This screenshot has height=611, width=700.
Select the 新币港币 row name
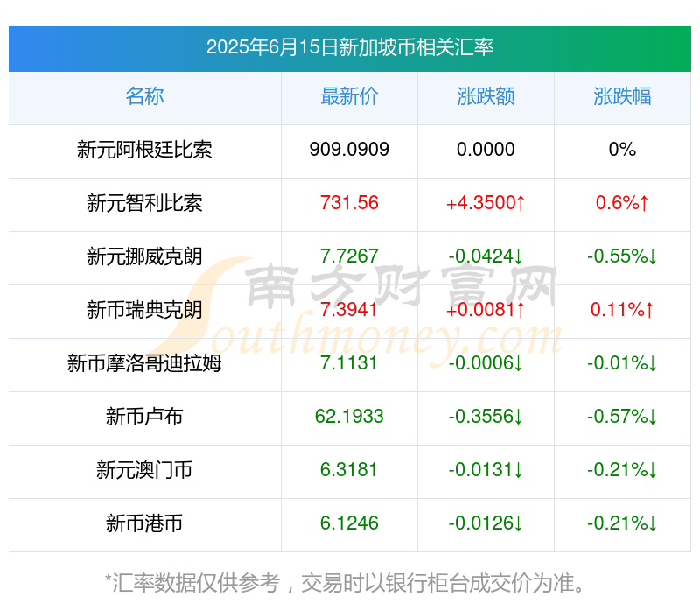[x=144, y=523]
